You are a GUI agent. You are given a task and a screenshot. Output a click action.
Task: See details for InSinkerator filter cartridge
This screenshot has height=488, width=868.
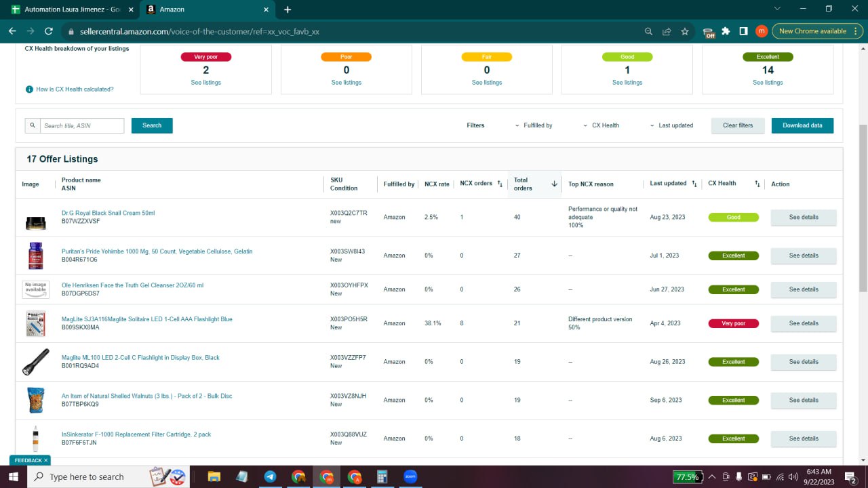click(804, 439)
